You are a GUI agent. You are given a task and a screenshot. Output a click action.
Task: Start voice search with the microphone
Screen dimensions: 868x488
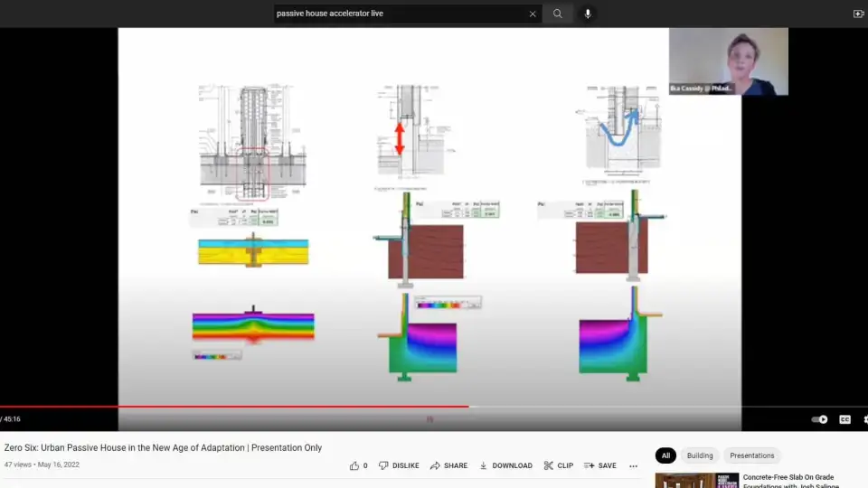[x=588, y=14]
